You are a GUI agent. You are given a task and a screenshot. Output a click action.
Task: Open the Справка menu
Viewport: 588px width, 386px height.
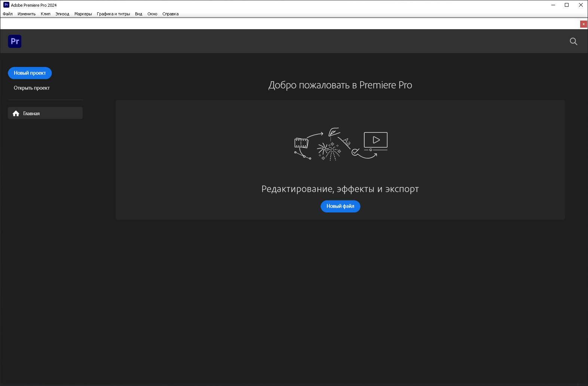click(x=171, y=14)
